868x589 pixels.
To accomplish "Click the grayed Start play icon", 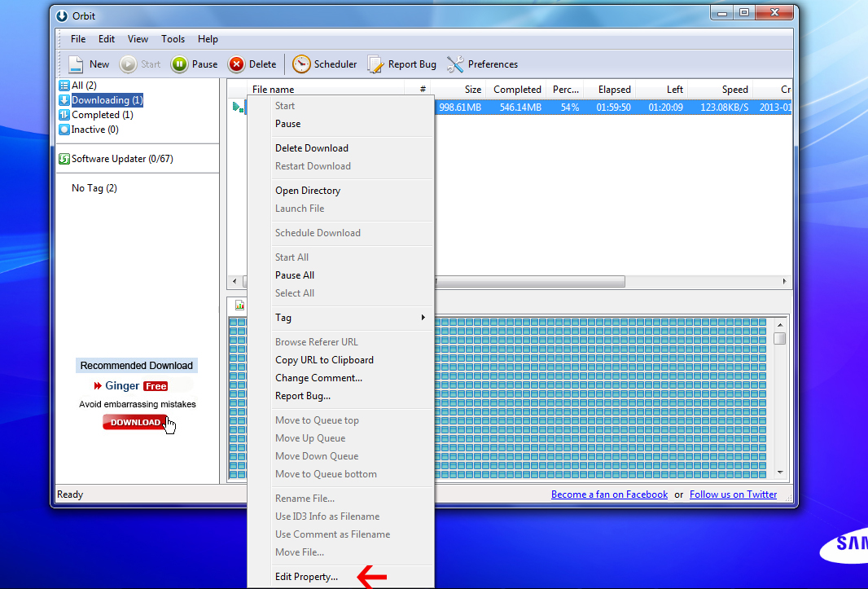I will click(128, 64).
